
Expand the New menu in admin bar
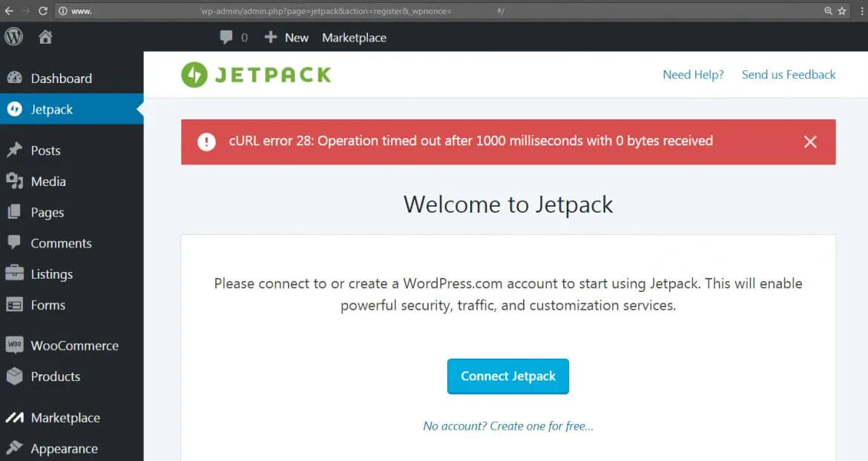tap(286, 37)
